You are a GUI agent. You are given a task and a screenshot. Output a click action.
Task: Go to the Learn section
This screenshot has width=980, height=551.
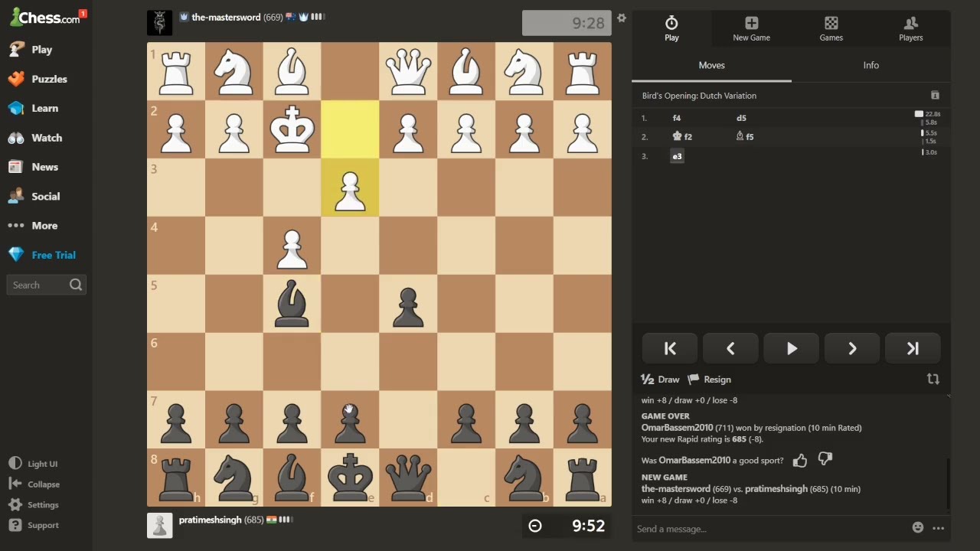tap(33, 108)
